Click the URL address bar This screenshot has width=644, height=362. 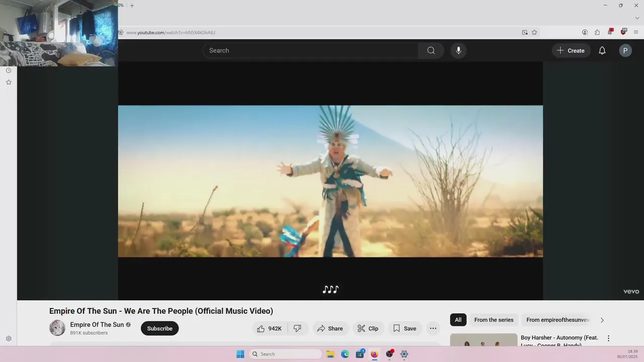322,32
